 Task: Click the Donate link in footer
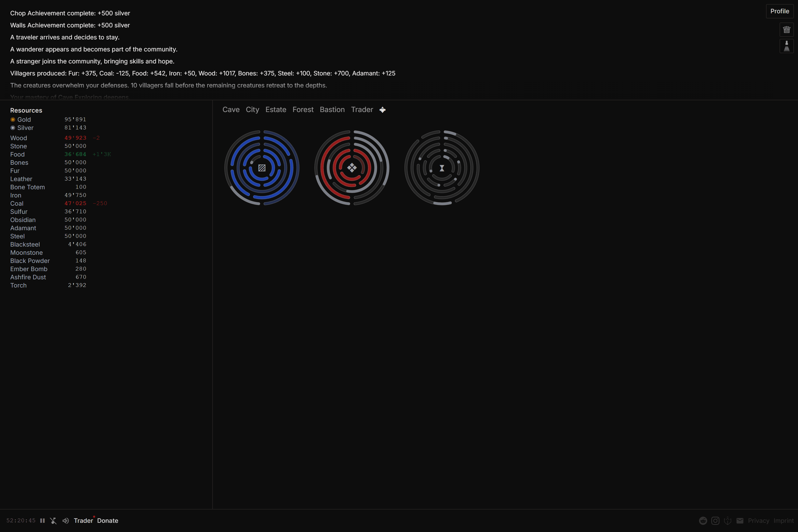point(108,520)
